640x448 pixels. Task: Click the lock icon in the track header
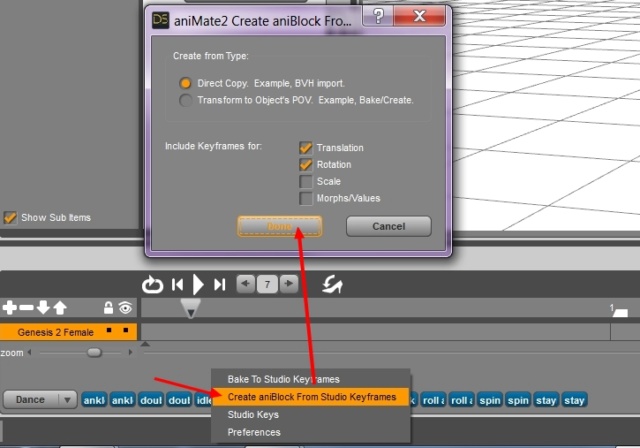click(108, 308)
